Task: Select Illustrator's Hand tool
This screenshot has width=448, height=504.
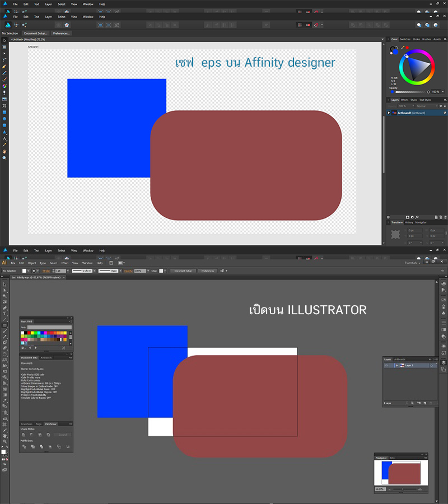Action: [x=4, y=436]
